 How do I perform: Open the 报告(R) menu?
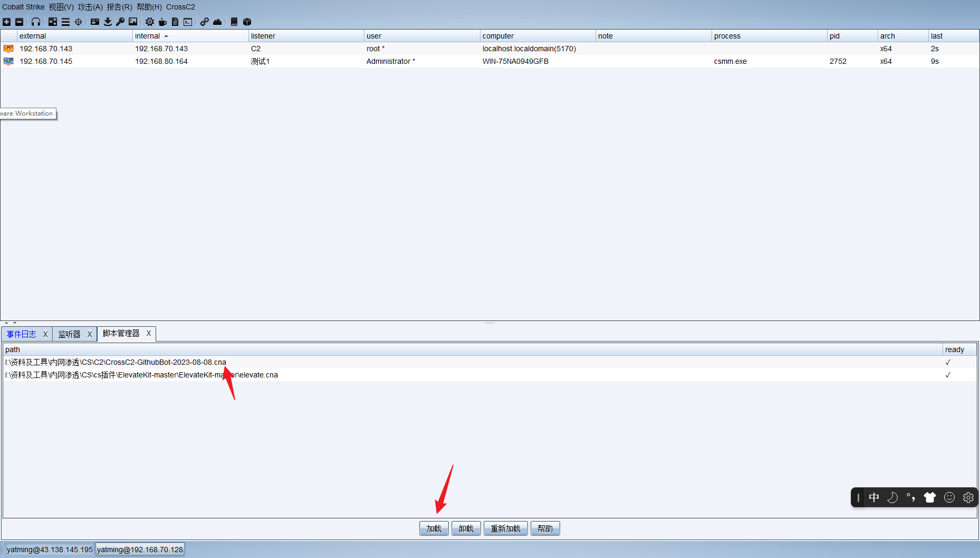tap(119, 7)
